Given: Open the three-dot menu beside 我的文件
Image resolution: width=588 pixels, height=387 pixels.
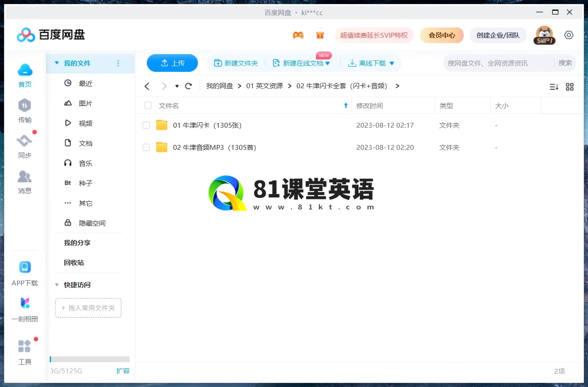Looking at the screenshot, I should (x=118, y=63).
